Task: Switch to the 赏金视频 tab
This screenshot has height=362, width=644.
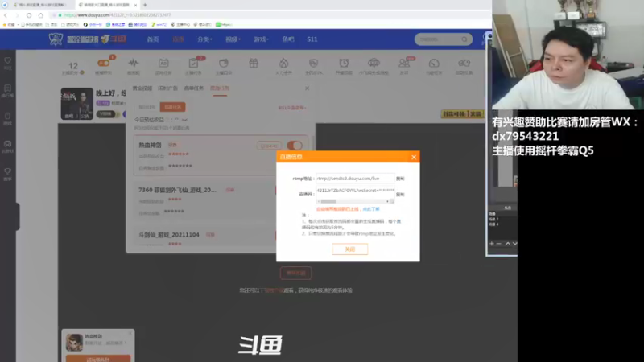Action: 142,88
